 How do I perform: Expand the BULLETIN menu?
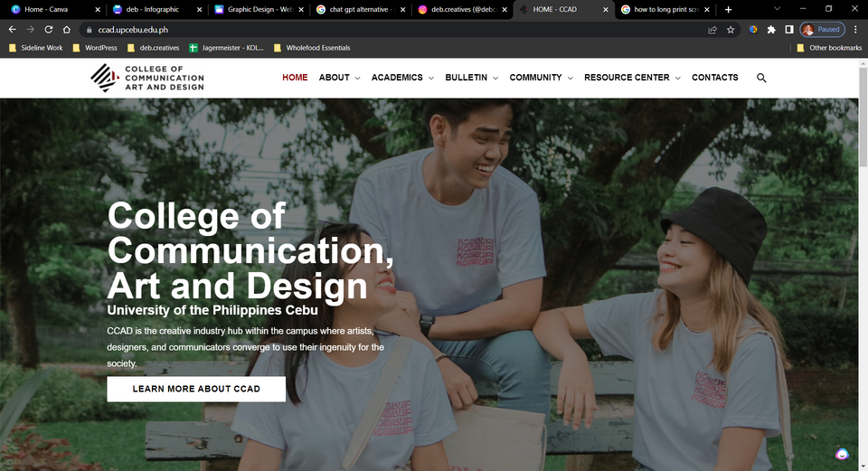[x=472, y=78]
